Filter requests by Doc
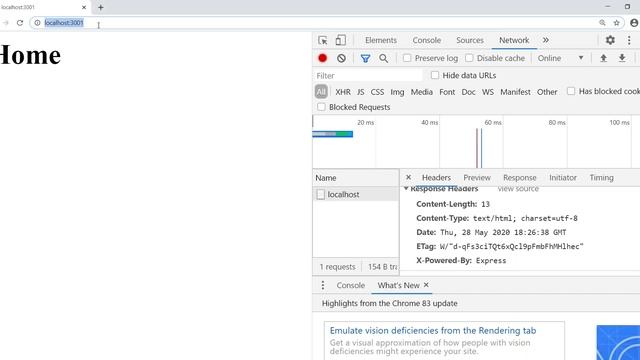 click(468, 92)
